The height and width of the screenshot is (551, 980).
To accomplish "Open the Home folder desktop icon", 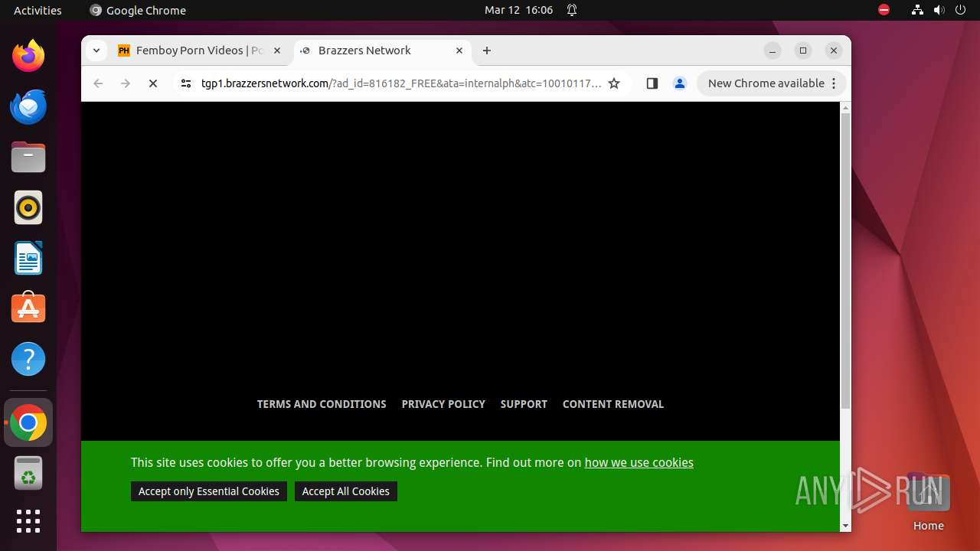I will (928, 502).
